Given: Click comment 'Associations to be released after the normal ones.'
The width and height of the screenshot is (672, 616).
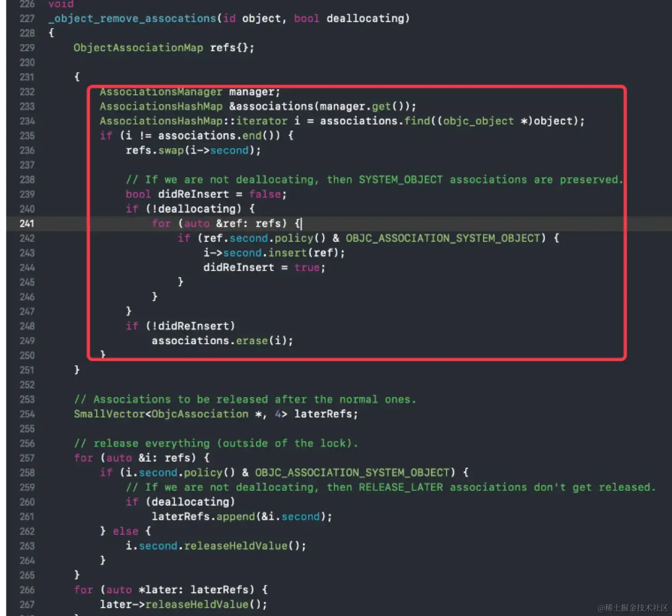Looking at the screenshot, I should (245, 399).
